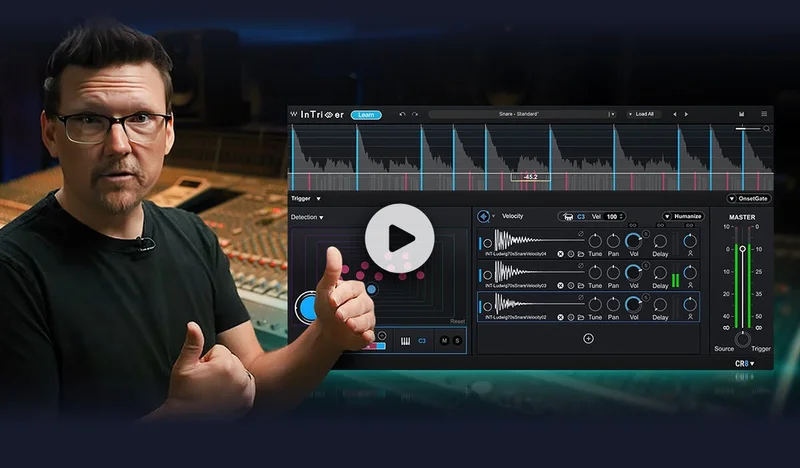Open folder icon for Velocity03 sample
The image size is (800, 468).
click(x=581, y=286)
